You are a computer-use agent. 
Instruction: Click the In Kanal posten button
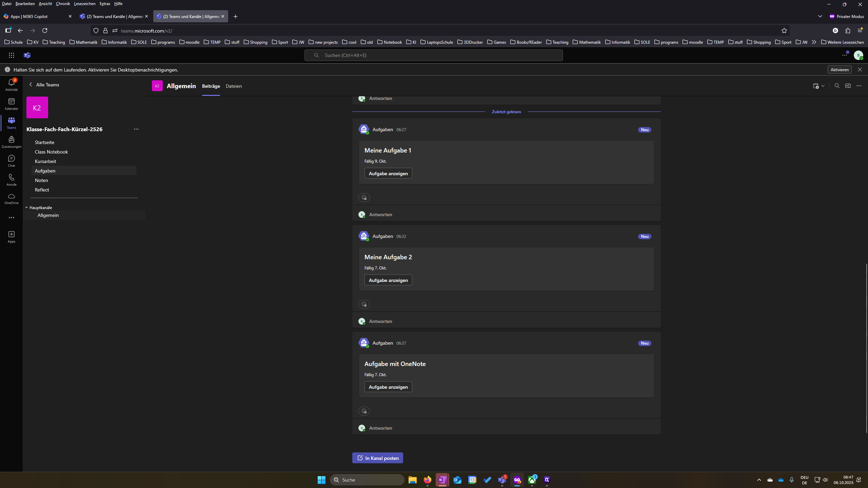coord(378,458)
